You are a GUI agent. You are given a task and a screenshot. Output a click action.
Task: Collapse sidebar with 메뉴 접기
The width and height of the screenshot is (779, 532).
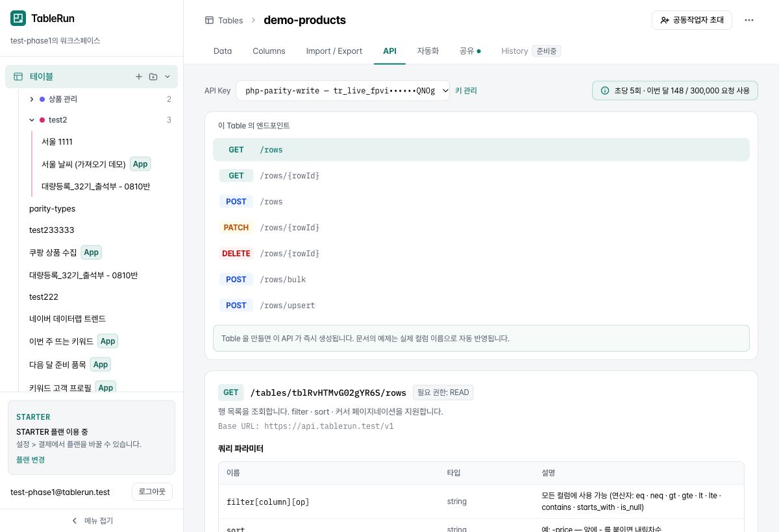[92, 520]
